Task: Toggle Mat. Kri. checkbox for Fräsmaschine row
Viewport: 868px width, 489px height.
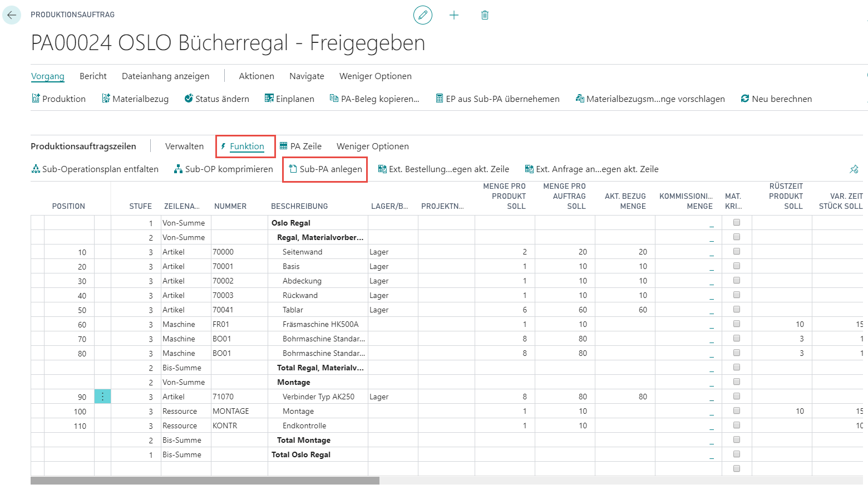Action: pyautogui.click(x=737, y=324)
